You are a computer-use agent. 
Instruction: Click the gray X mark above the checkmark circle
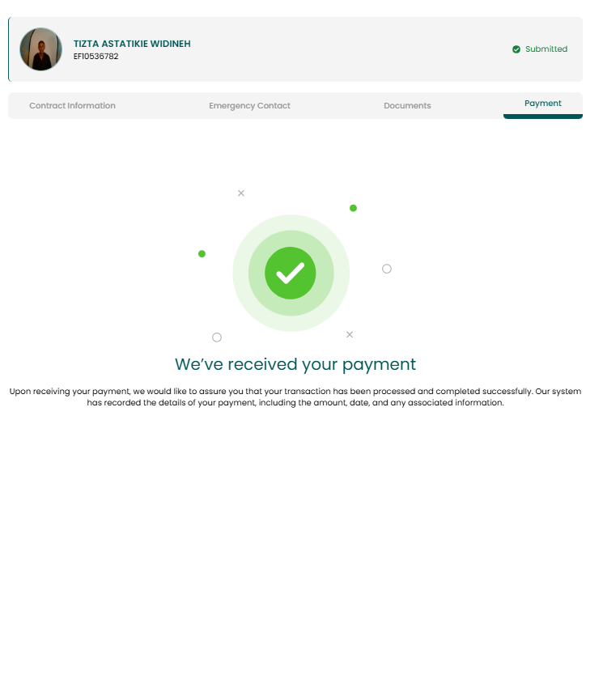(241, 193)
